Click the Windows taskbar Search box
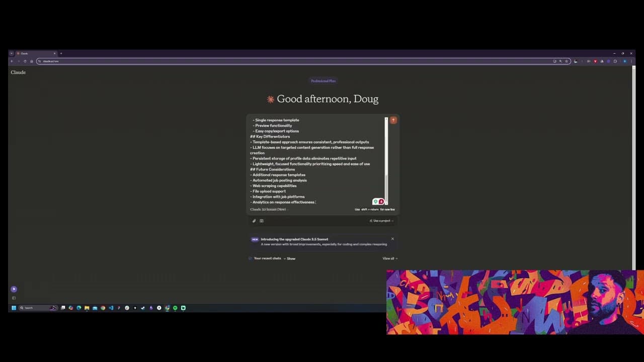Screen dimensions: 644x362 38,308
